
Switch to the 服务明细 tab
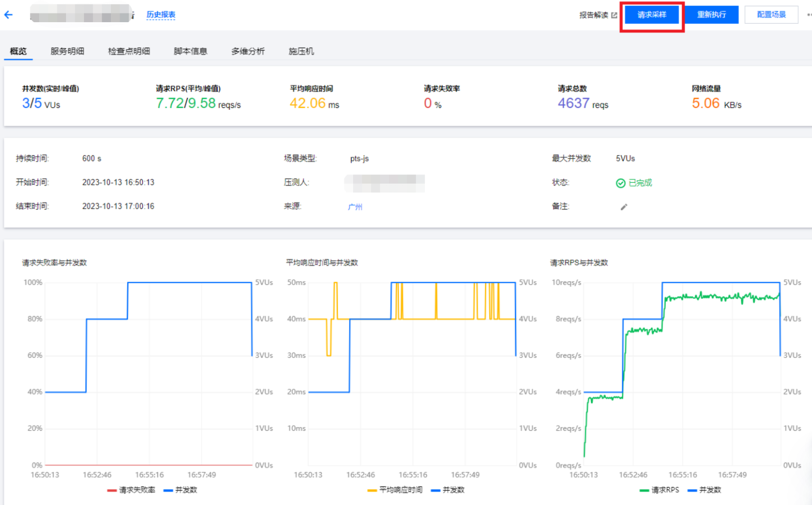click(67, 51)
